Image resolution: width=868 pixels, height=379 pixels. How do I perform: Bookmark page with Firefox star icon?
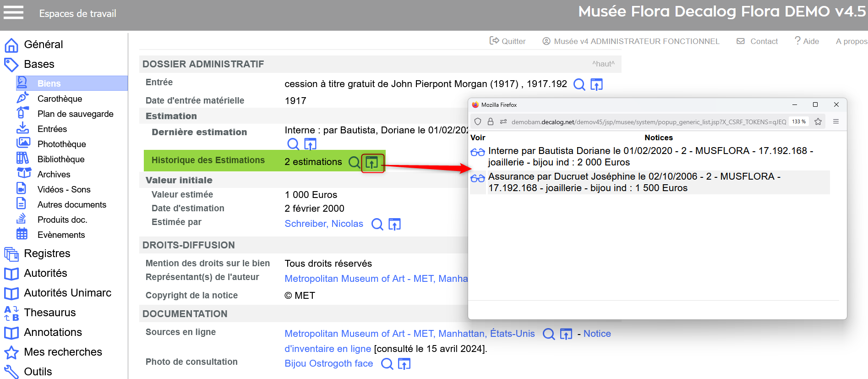818,121
